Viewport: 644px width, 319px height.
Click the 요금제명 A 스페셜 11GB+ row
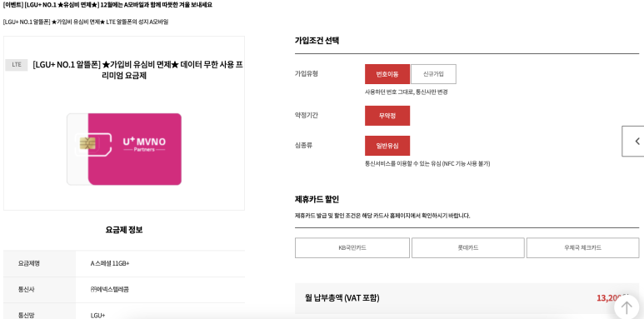[124, 263]
